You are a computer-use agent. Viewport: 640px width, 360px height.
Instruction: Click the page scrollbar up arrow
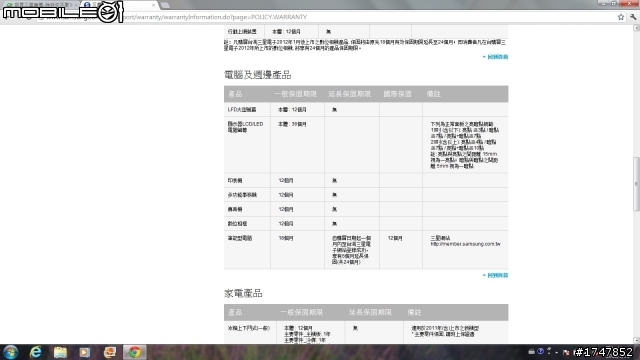point(636,28)
